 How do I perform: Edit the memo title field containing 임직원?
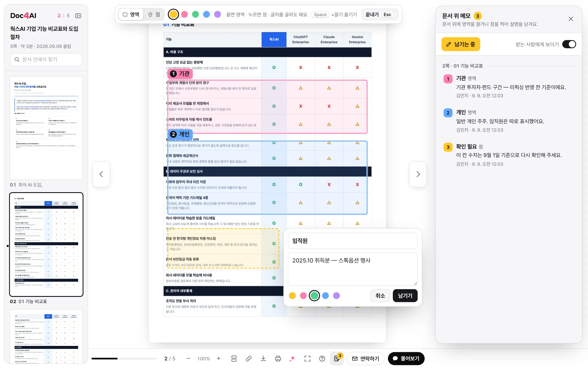[x=353, y=241]
